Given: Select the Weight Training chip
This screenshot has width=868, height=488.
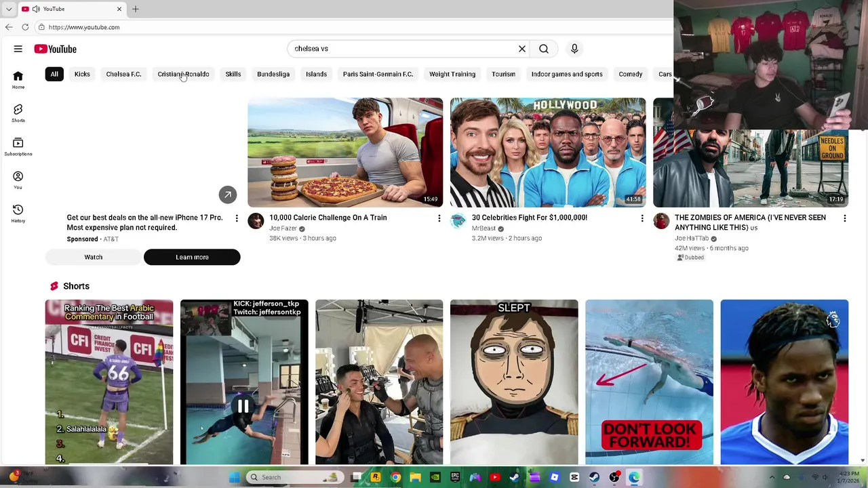Looking at the screenshot, I should coord(452,74).
